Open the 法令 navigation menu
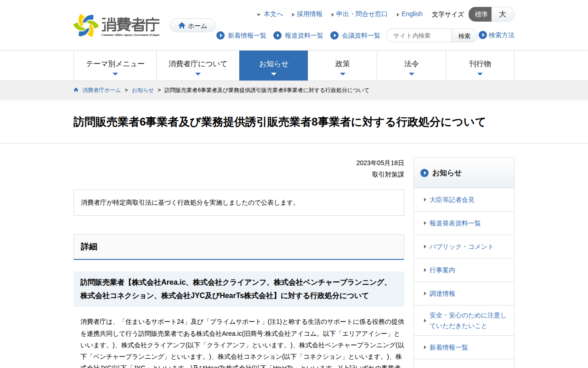The image size is (588, 368). click(412, 65)
